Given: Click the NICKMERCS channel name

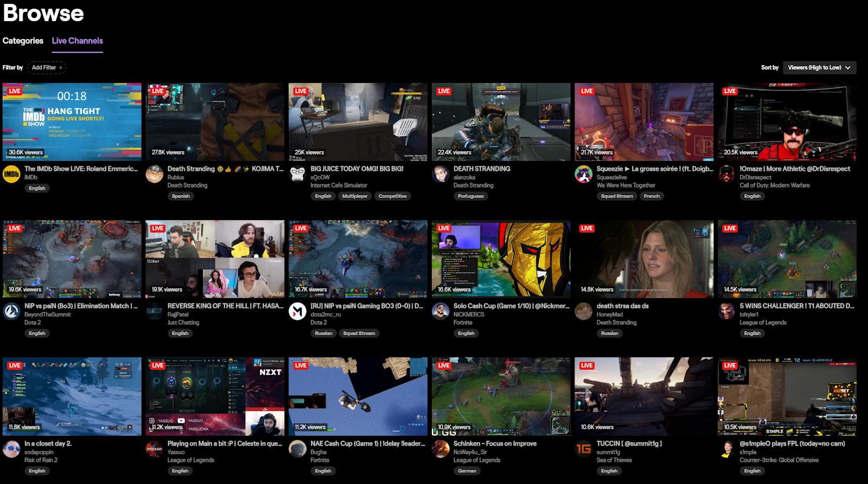Looking at the screenshot, I should [469, 314].
